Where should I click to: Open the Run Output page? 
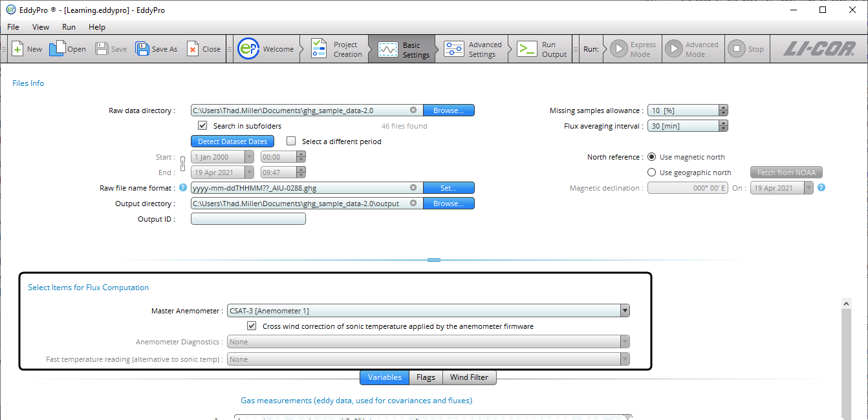(543, 49)
